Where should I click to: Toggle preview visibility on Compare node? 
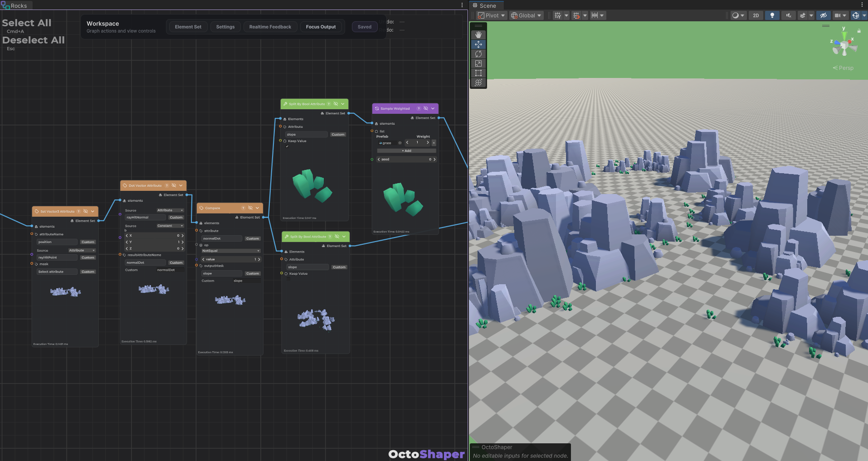point(250,208)
